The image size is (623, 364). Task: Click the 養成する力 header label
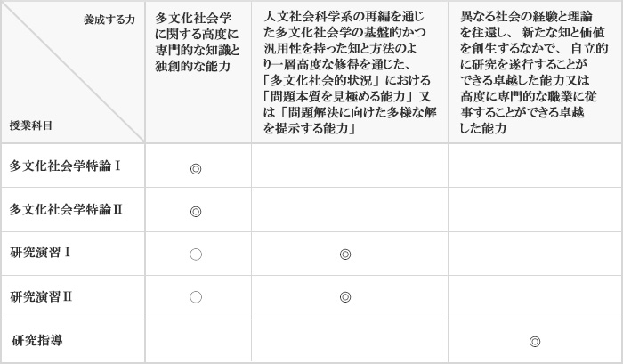[109, 20]
